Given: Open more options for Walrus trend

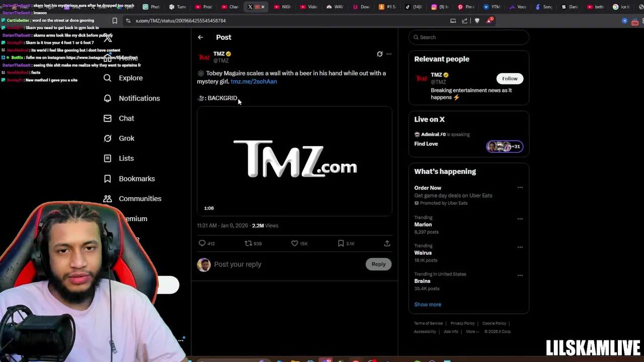Looking at the screenshot, I should pyautogui.click(x=520, y=247).
